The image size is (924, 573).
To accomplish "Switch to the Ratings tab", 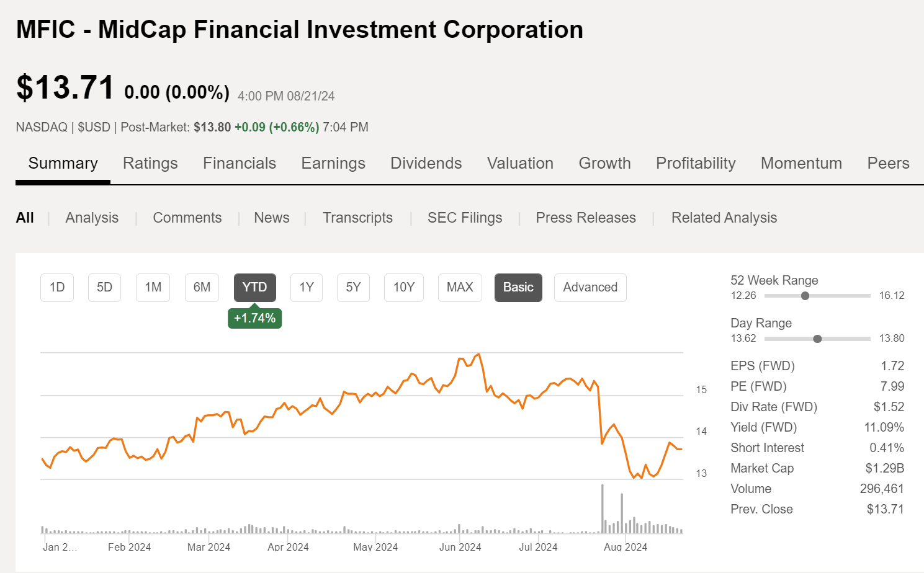I will point(150,163).
